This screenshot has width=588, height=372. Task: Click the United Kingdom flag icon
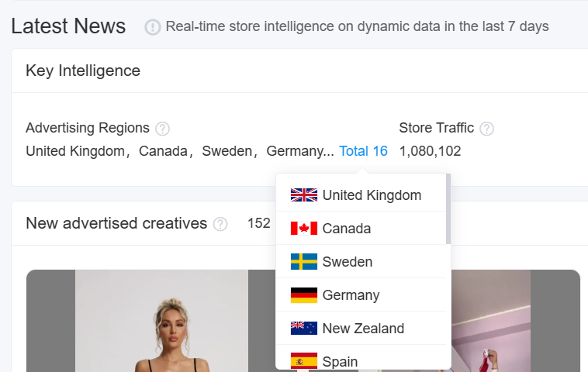pos(304,195)
